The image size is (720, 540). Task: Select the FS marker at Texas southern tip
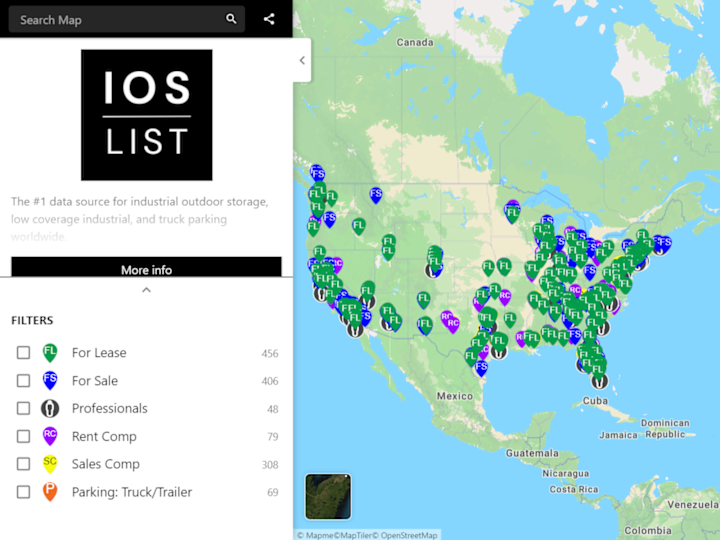[x=481, y=368]
